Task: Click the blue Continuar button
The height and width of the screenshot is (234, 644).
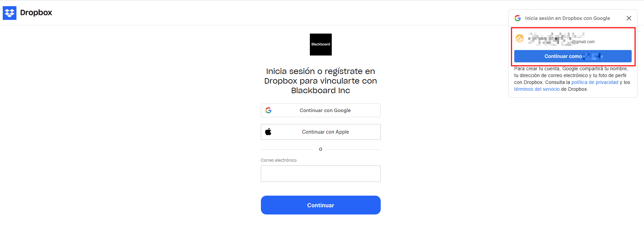Action: coord(321,205)
